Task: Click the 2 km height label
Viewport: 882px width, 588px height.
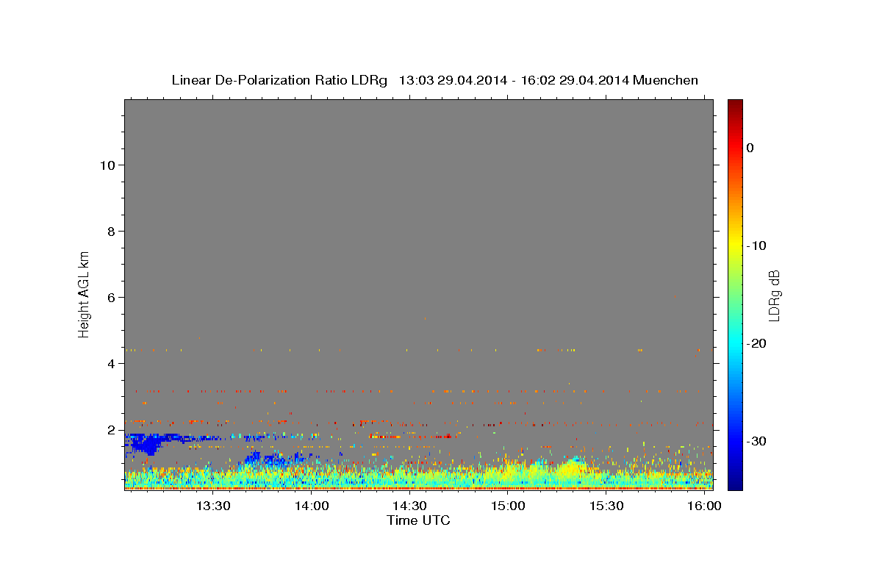Action: tap(110, 430)
